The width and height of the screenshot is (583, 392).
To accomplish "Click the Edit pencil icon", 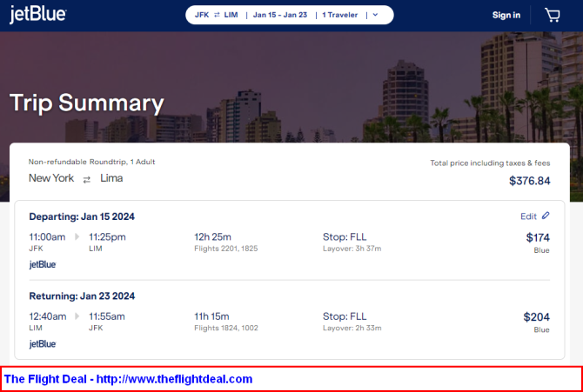I will pyautogui.click(x=546, y=216).
